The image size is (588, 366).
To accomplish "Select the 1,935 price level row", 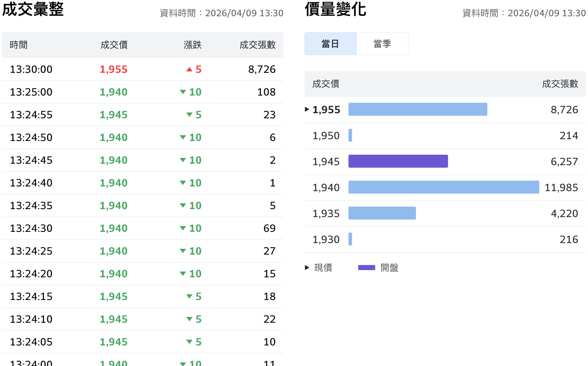I will tap(445, 213).
